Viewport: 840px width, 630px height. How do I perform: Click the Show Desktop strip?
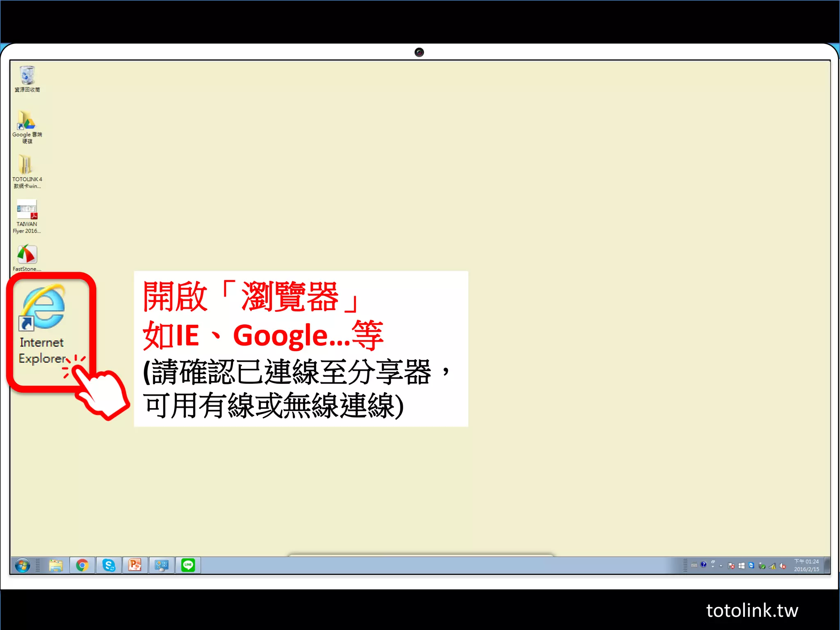tap(827, 565)
